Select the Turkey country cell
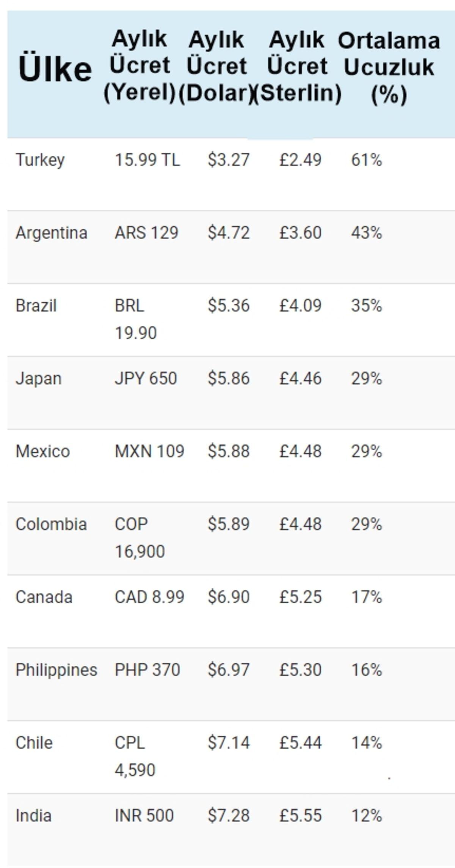The image size is (455, 868). click(40, 160)
